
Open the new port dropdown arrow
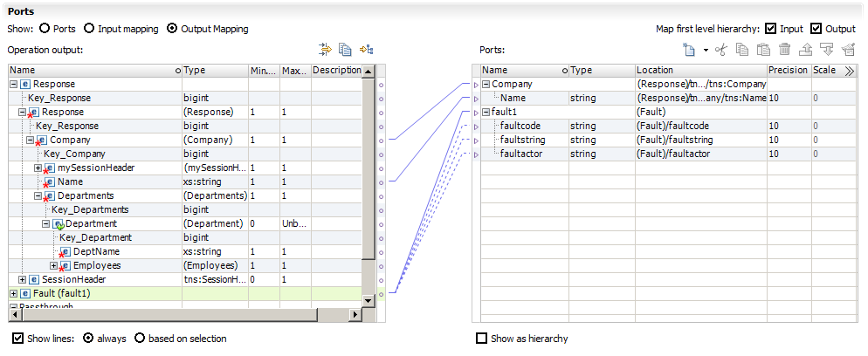click(x=705, y=51)
